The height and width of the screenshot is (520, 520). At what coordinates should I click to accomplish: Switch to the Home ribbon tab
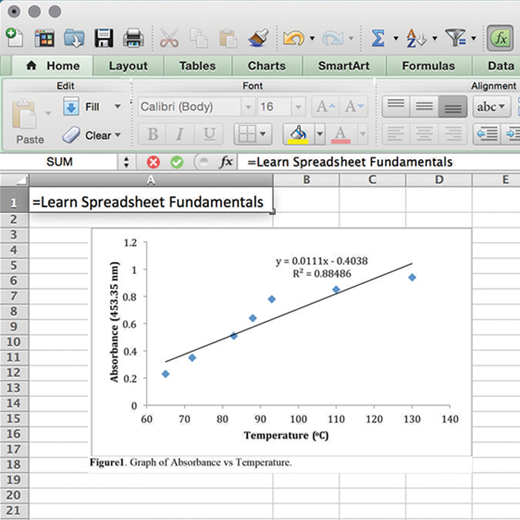pyautogui.click(x=53, y=66)
